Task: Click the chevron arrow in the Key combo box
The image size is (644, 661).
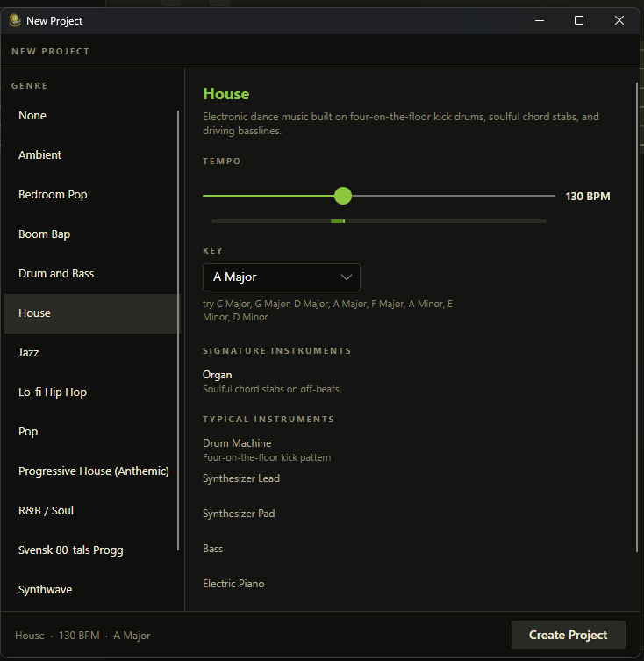Action: click(346, 277)
